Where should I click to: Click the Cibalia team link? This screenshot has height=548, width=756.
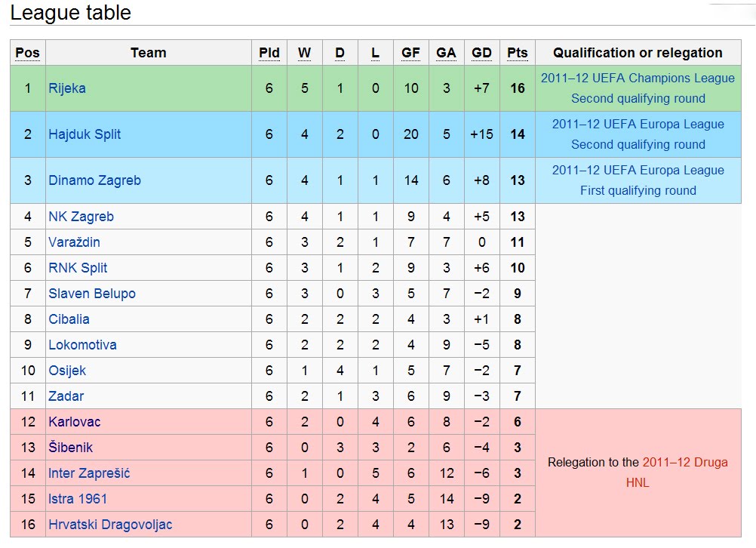coord(69,319)
